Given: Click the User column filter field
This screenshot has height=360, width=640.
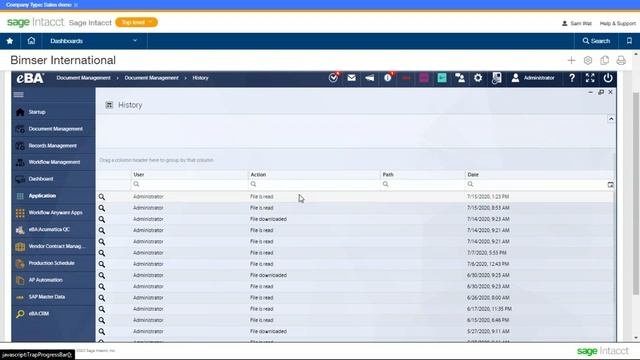Looking at the screenshot, I should point(189,184).
